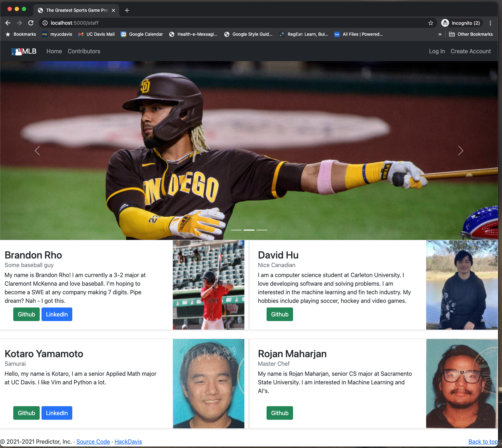Viewport: 502px width, 448px height.
Task: Click the localhost address bar
Action: click(x=236, y=23)
